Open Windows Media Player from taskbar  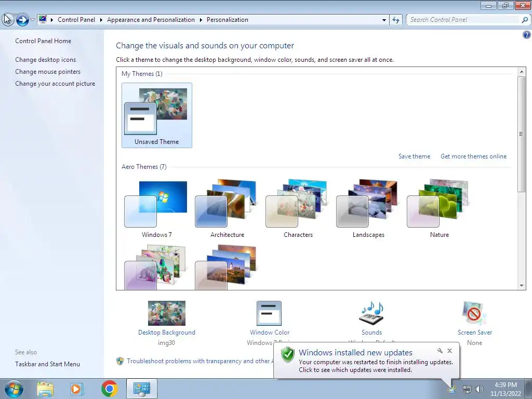pyautogui.click(x=76, y=389)
